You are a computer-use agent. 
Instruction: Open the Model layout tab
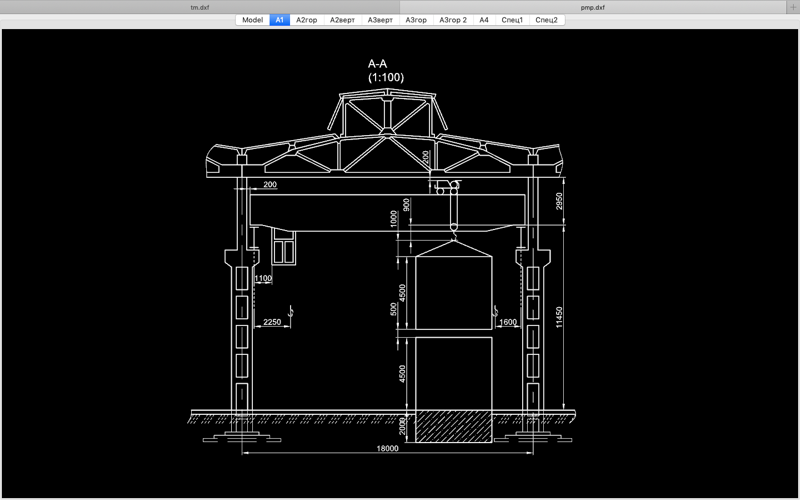tap(253, 20)
